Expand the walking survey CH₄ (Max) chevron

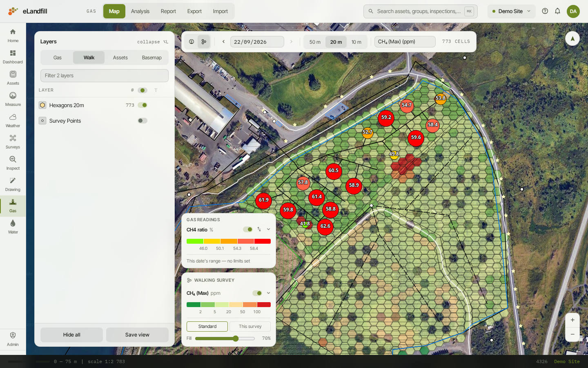tap(268, 293)
